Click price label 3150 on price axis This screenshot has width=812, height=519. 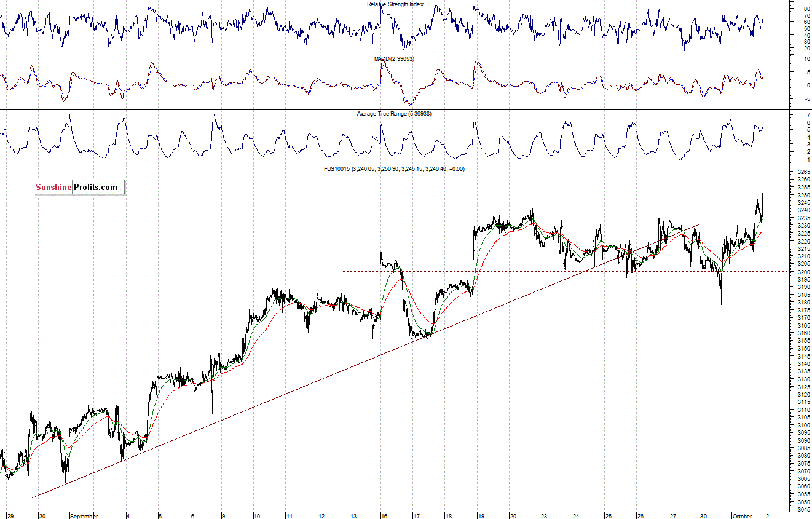[x=803, y=348]
